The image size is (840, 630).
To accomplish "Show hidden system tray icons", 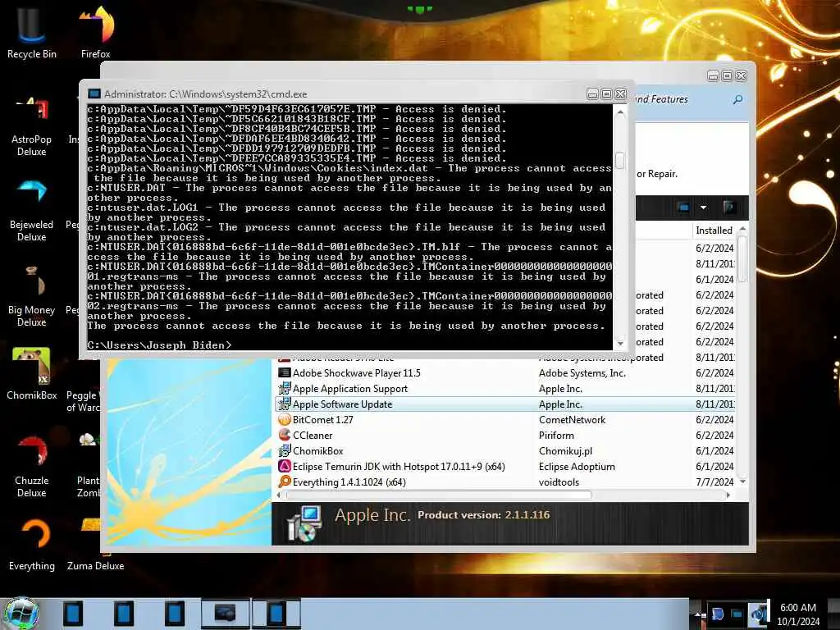I will 697,614.
